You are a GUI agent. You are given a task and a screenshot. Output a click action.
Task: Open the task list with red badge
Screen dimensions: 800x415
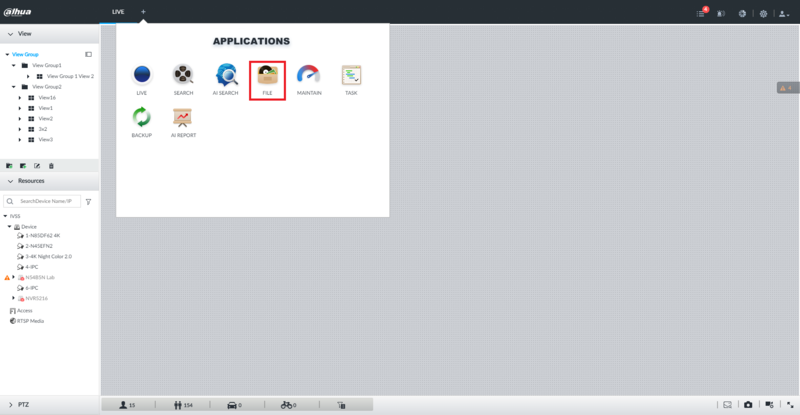point(702,13)
